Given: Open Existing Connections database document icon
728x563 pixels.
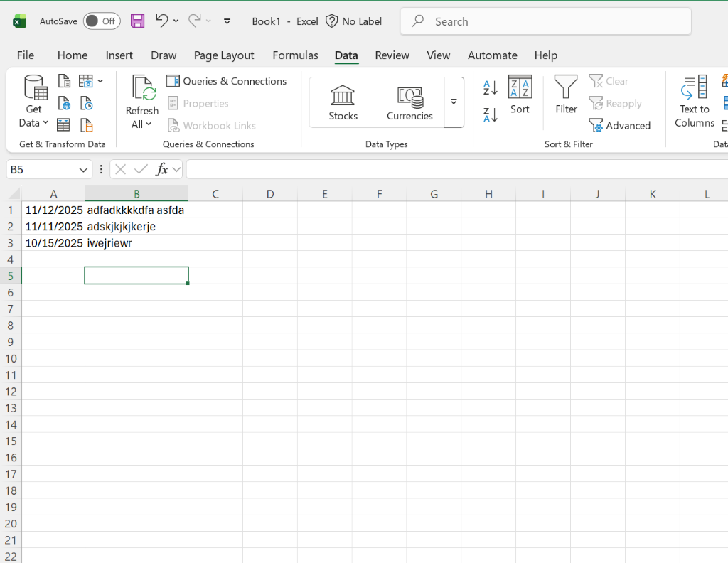Looking at the screenshot, I should coord(86,125).
